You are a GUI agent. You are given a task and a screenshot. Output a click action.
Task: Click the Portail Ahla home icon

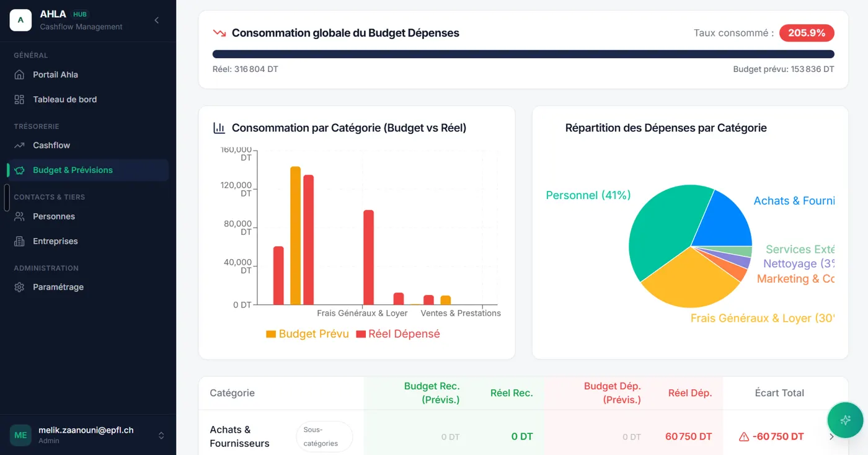(20, 74)
